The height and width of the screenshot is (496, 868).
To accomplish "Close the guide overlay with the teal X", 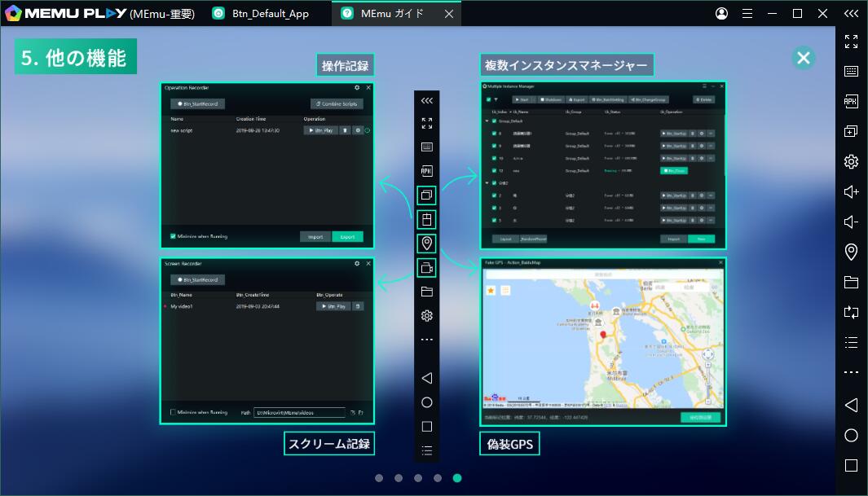I will 804,57.
